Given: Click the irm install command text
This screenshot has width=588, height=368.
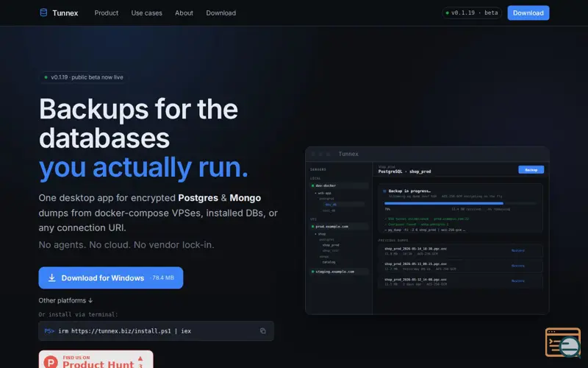Looking at the screenshot, I should click(x=124, y=330).
